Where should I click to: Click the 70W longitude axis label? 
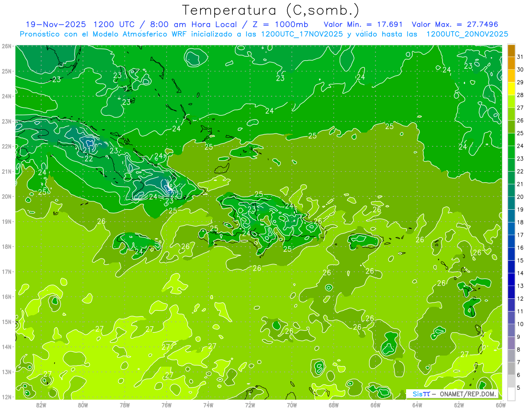[x=292, y=405]
